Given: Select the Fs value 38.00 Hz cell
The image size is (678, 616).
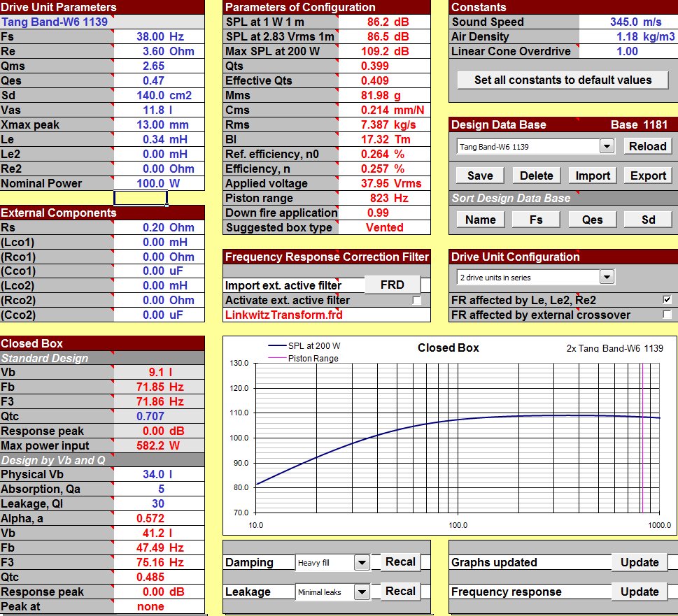Looking at the screenshot, I should 159,37.
